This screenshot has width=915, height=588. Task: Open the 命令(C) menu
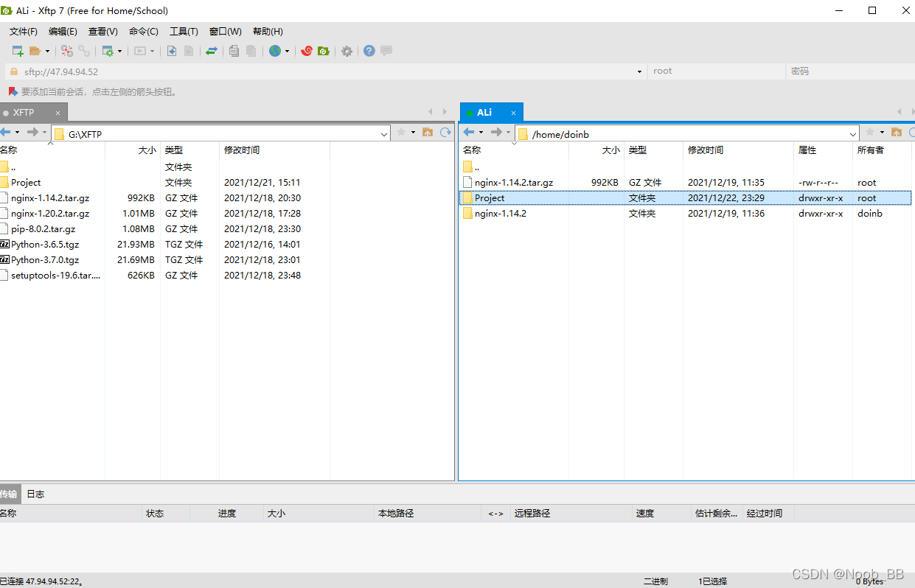144,32
